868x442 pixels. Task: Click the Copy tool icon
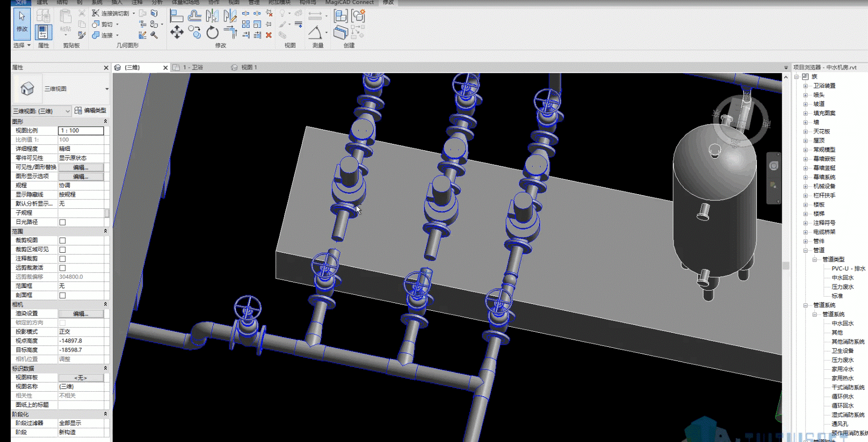point(194,33)
